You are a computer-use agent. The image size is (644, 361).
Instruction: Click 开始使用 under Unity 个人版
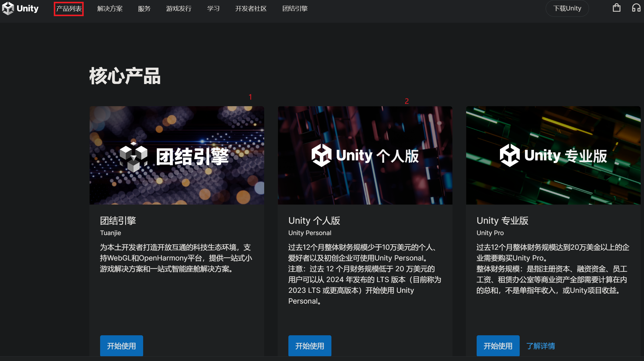(310, 346)
